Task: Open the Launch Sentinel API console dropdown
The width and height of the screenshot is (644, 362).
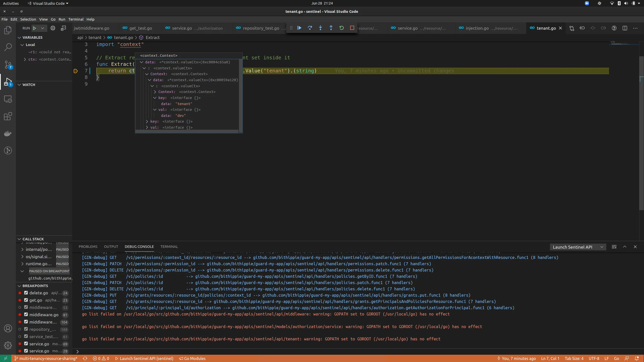Action: (578, 247)
